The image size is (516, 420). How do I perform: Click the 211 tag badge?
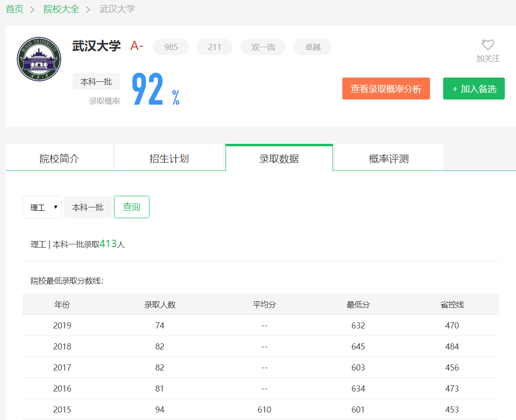click(214, 47)
